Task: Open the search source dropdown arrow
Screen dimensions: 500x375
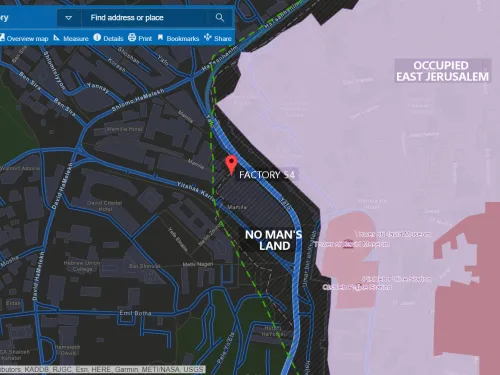Action: (x=69, y=18)
